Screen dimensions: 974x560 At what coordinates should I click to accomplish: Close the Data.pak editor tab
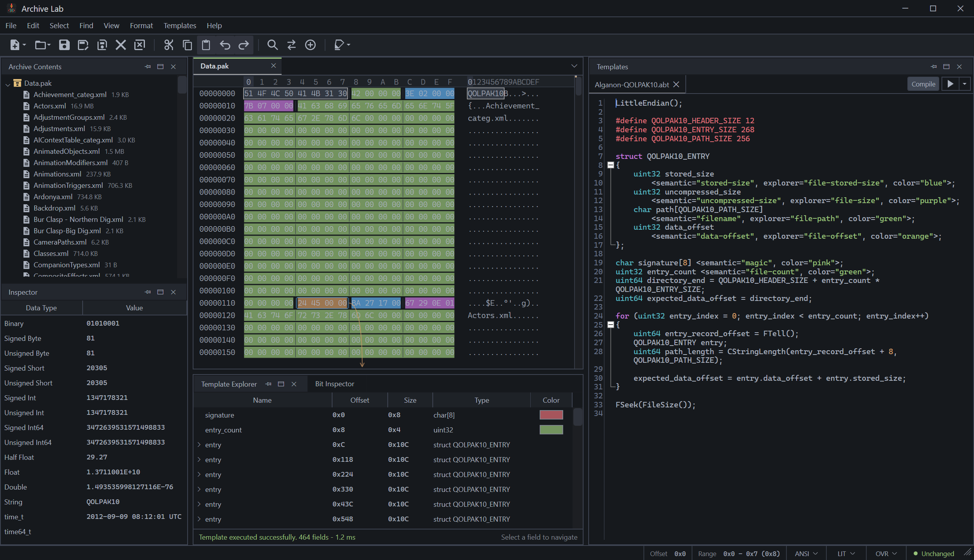[x=273, y=66]
